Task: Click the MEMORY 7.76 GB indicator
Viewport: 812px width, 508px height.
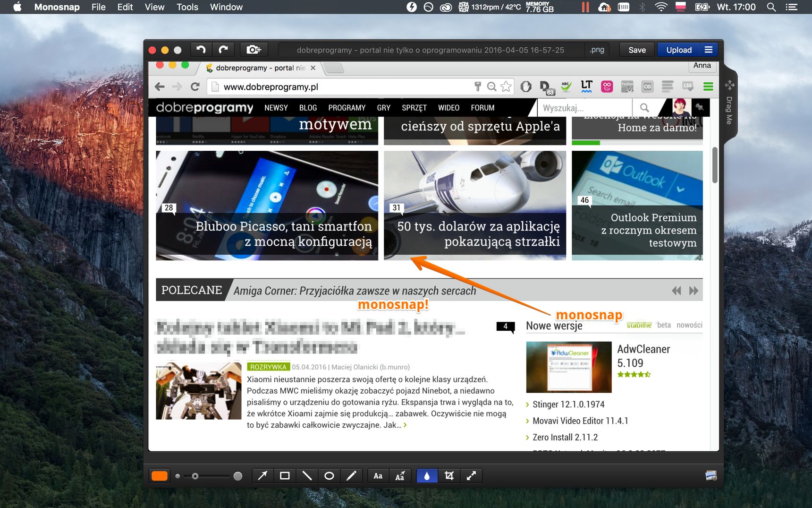Action: (x=540, y=7)
